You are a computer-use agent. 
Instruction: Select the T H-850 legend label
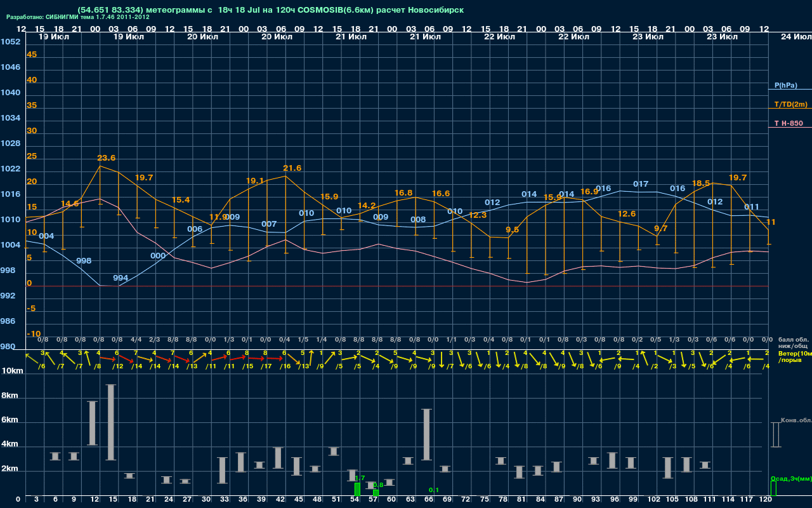point(789,123)
